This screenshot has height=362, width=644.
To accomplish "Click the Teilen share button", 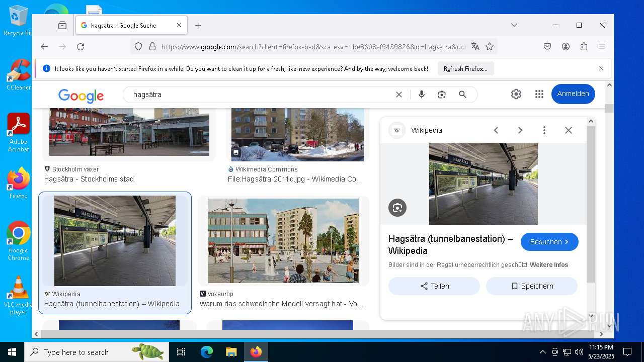I will click(x=434, y=286).
